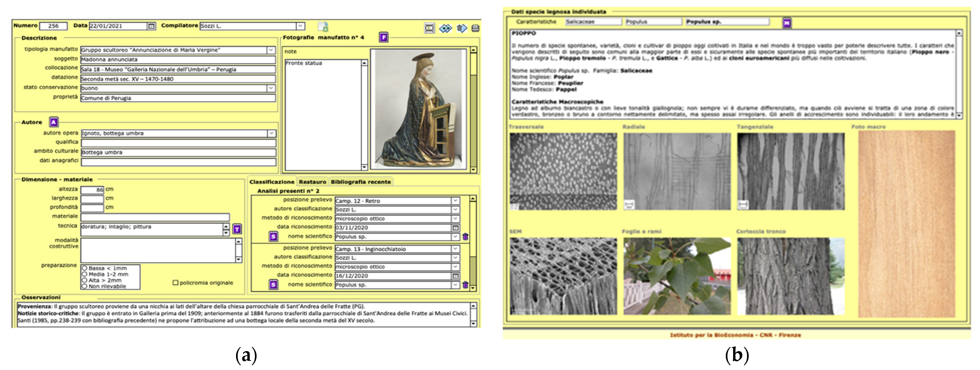Select the 'Non rilevabile' radio option
Image resolution: width=980 pixels, height=370 pixels.
click(x=85, y=286)
